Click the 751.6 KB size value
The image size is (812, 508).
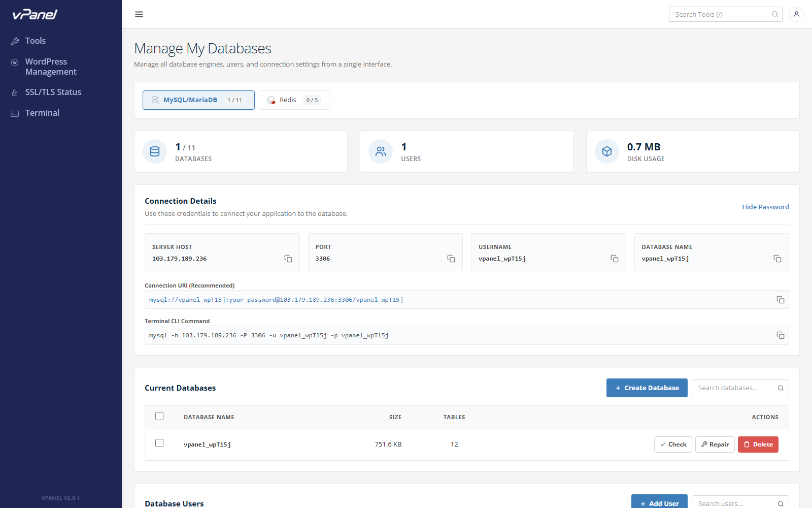pos(388,444)
